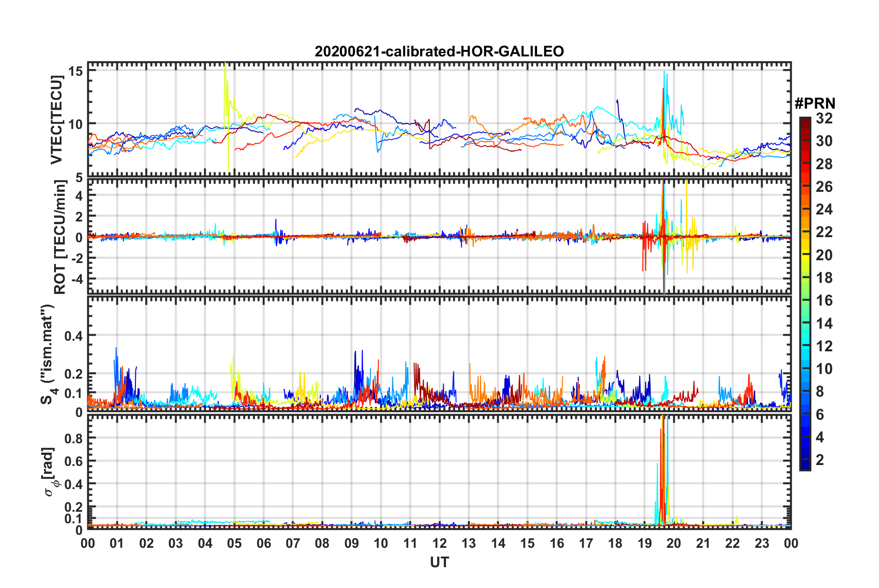Click the "UT" x-axis label

439,562
